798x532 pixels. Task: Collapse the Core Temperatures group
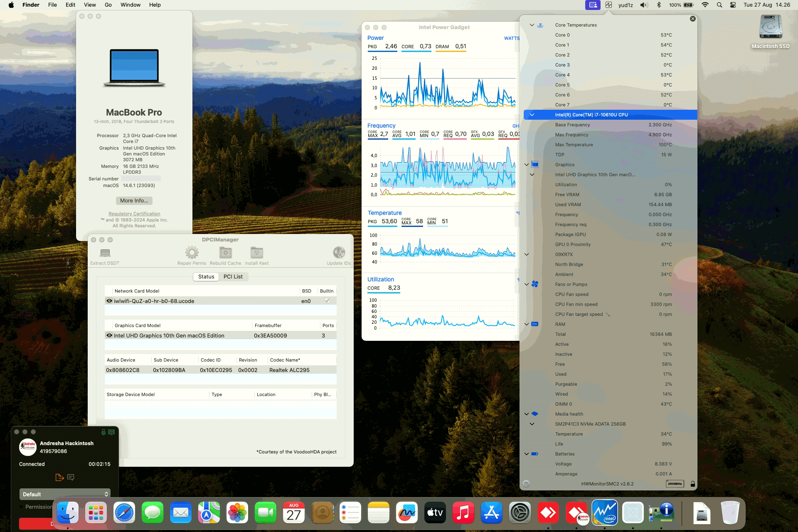coord(532,25)
